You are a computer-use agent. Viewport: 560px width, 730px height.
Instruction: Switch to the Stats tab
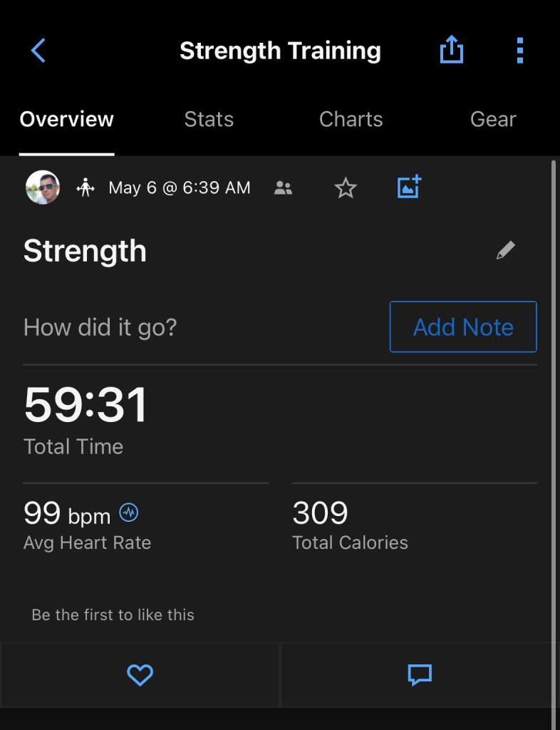point(209,119)
